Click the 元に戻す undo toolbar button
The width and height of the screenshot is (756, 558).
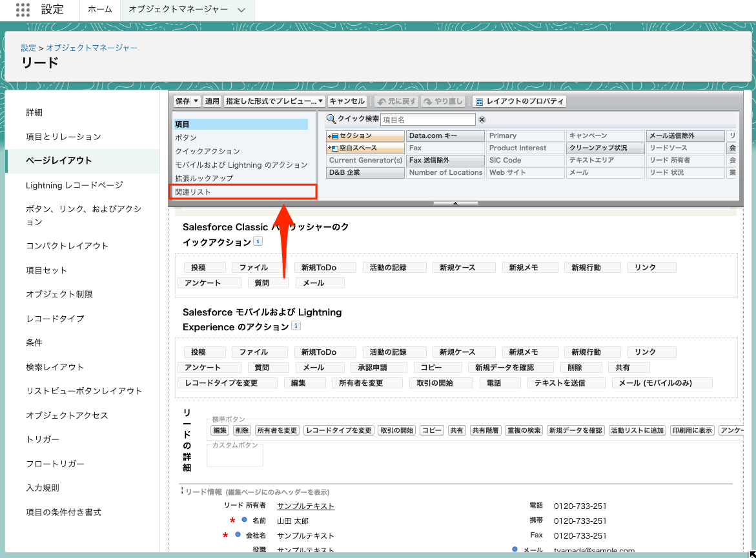coord(396,101)
